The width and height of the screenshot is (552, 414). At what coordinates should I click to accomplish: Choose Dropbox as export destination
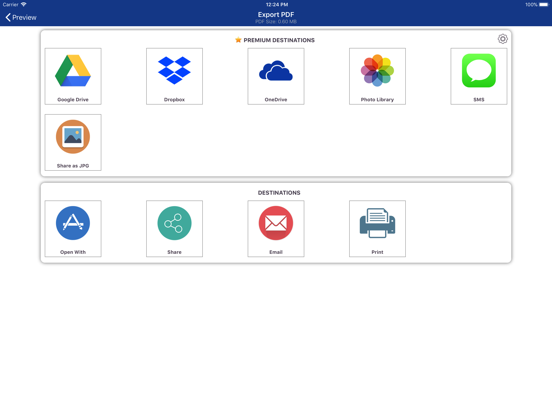[x=174, y=76]
